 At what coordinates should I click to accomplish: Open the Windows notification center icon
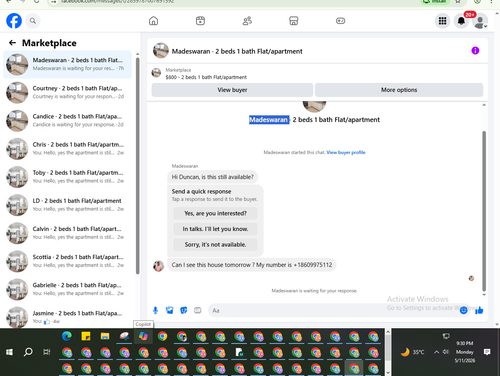click(487, 352)
